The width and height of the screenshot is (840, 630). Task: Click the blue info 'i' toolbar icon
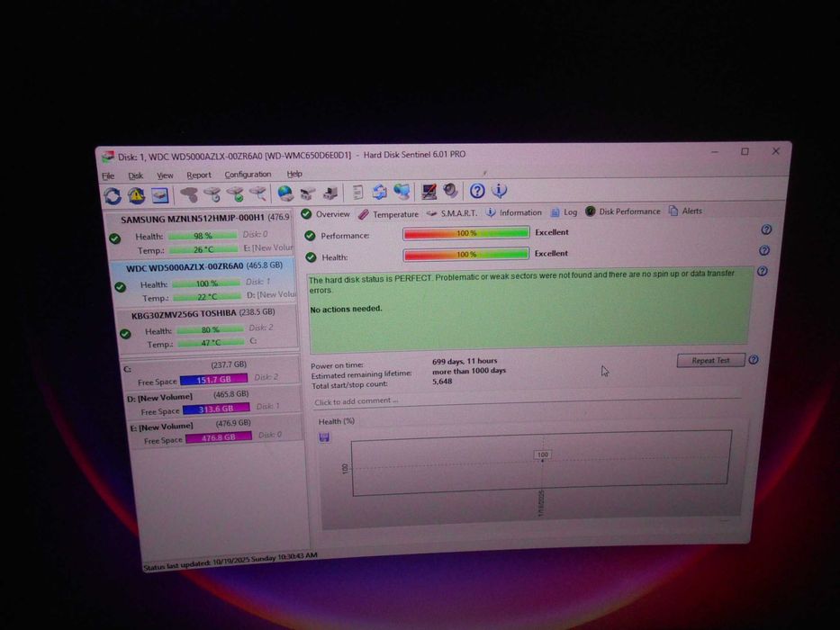point(500,190)
